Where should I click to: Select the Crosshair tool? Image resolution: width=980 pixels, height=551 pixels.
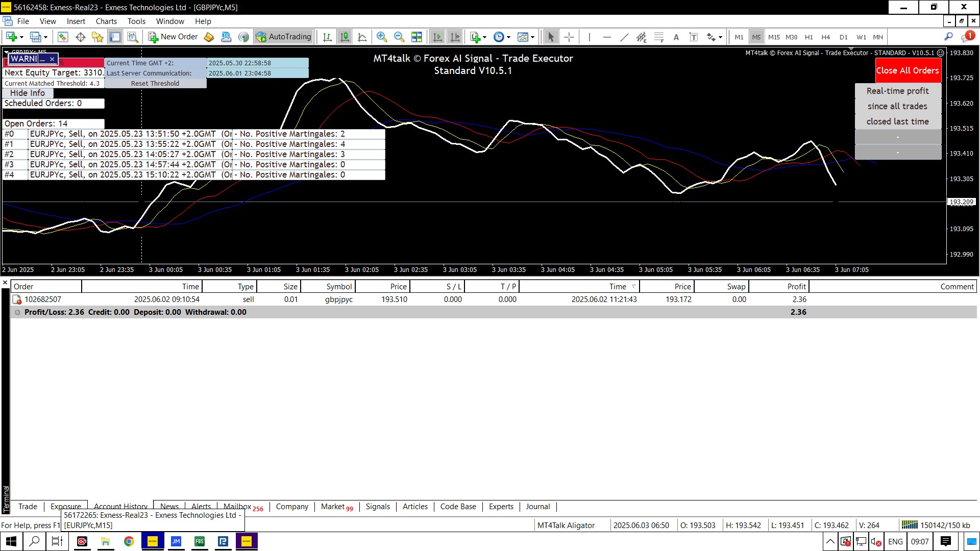[x=569, y=37]
